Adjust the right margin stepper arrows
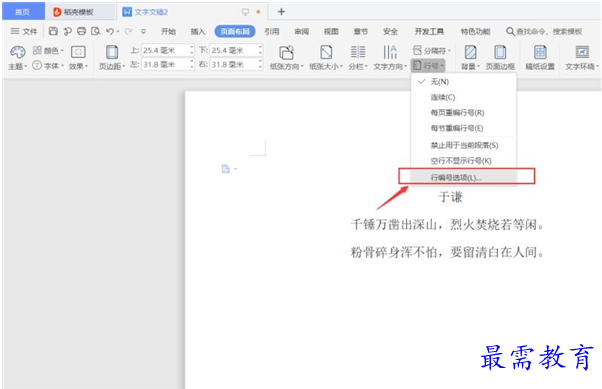Screen dimensions: 602x389 tap(260, 65)
